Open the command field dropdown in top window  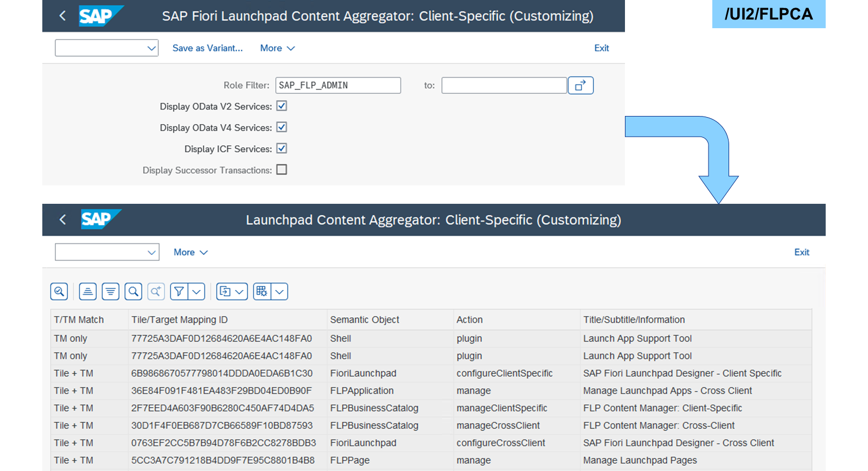point(151,48)
